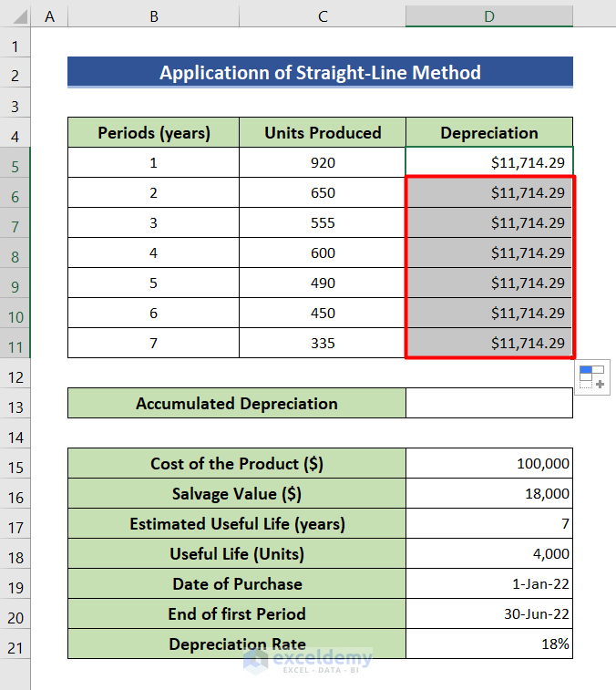Select column B header
This screenshot has height=690, width=616.
point(153,15)
